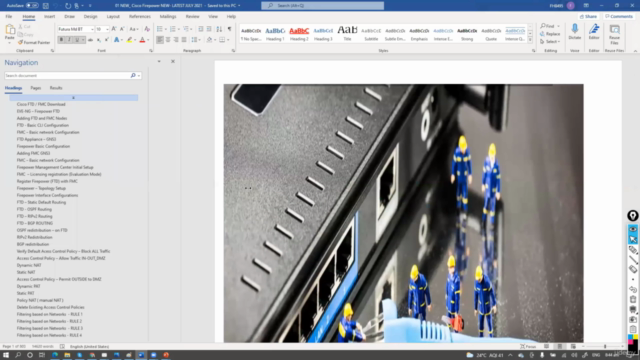Viewport: 640px width, 360px height.
Task: Toggle Italic formatting
Action: click(x=69, y=40)
